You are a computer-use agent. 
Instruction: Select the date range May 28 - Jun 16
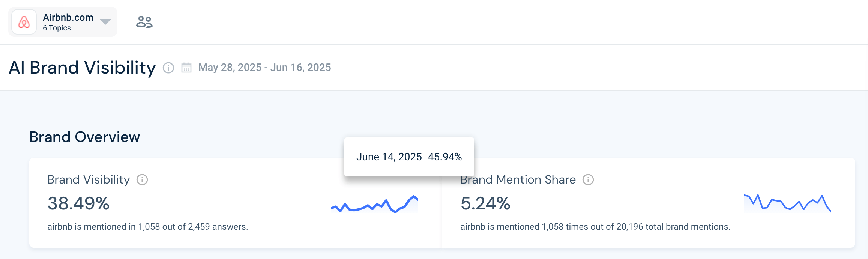coord(264,68)
